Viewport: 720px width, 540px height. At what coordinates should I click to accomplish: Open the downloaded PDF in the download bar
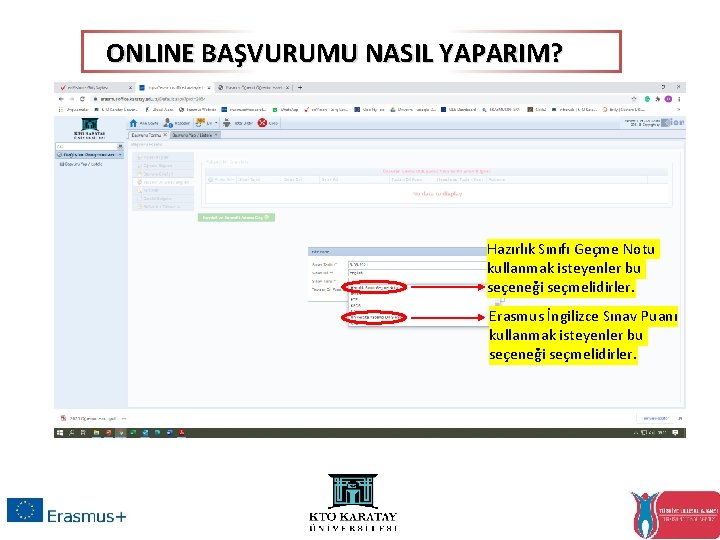90,419
